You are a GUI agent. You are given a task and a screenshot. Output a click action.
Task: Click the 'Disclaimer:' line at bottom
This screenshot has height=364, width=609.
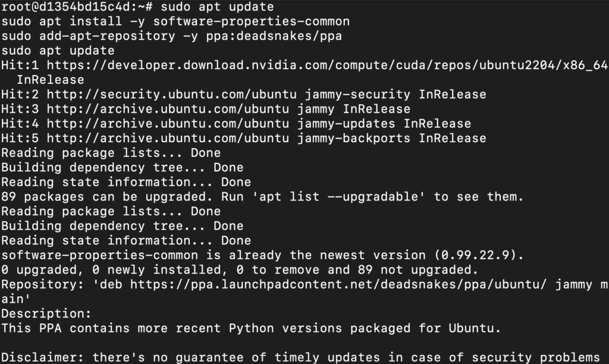point(300,357)
